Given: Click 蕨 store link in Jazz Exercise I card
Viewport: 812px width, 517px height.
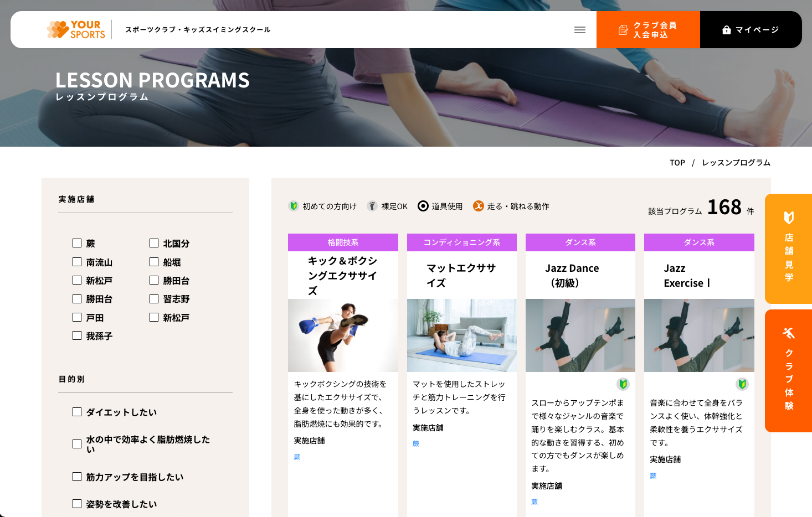Looking at the screenshot, I should click(x=653, y=475).
